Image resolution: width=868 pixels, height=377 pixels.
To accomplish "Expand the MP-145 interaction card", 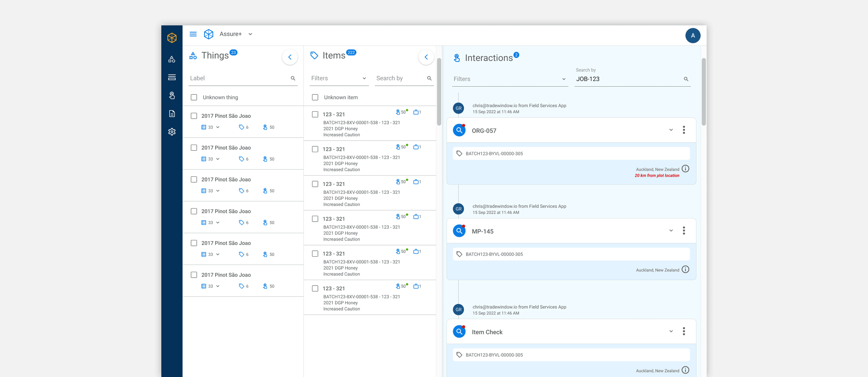I will [671, 231].
